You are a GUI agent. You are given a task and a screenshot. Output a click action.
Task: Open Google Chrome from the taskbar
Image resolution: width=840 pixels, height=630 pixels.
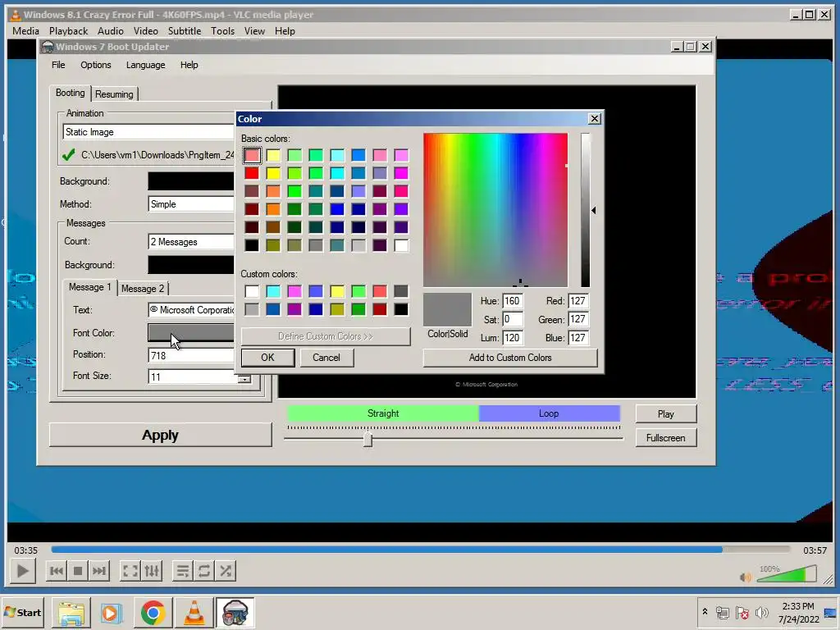(x=153, y=613)
